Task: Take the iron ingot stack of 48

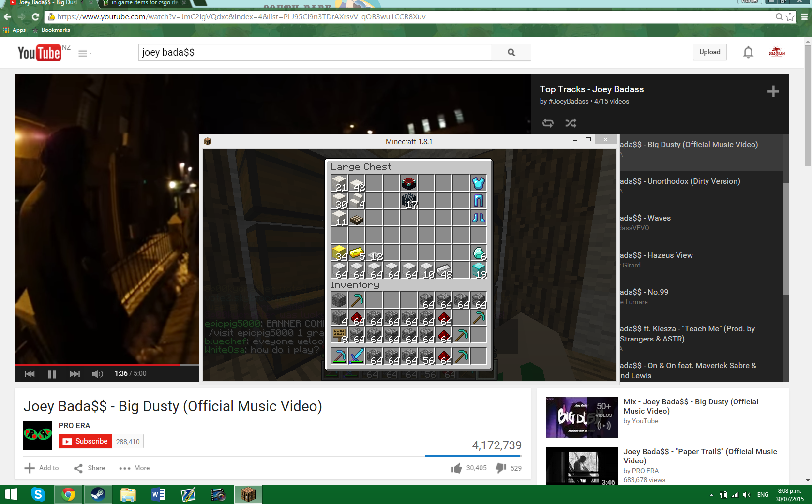Action: point(444,270)
